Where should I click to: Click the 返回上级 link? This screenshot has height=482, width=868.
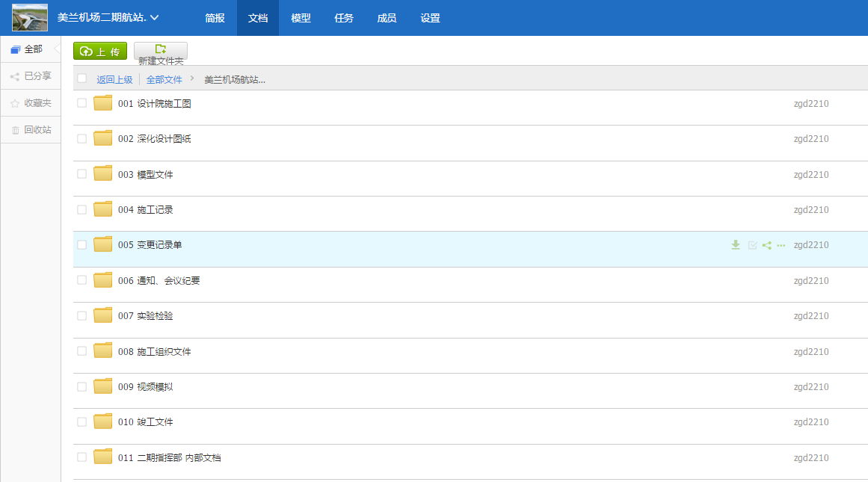click(x=114, y=79)
